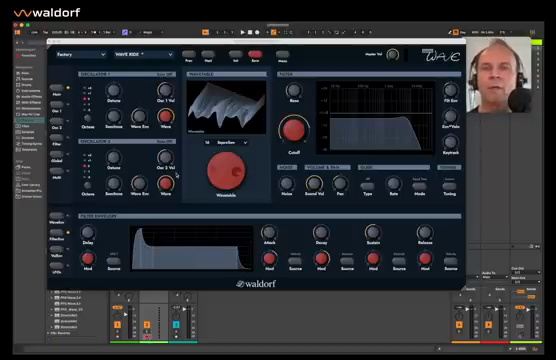Open the VolEnv envelope tab
Image resolution: width=556 pixels, height=360 pixels.
tap(57, 249)
